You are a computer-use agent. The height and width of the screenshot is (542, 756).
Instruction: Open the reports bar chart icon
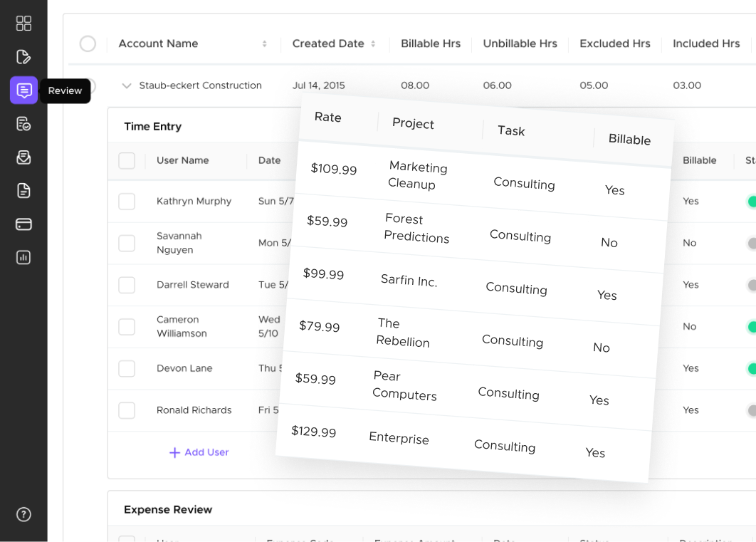point(23,257)
